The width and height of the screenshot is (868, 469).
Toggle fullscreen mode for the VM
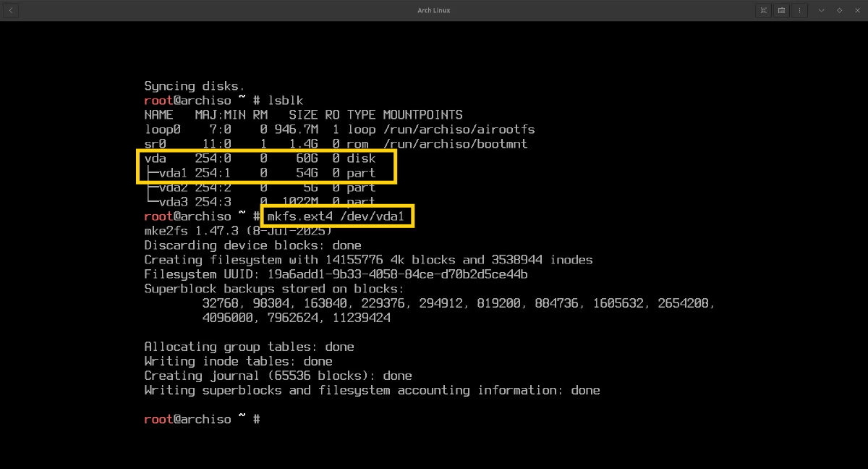763,10
